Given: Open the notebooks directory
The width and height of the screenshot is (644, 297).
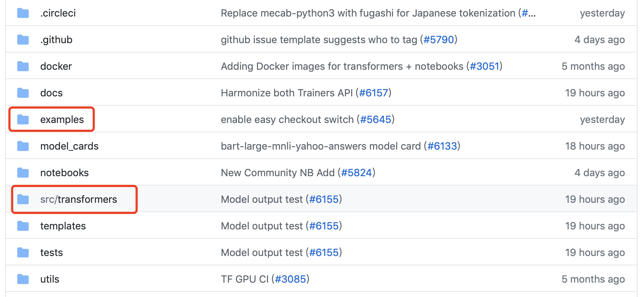Looking at the screenshot, I should click(x=64, y=173).
